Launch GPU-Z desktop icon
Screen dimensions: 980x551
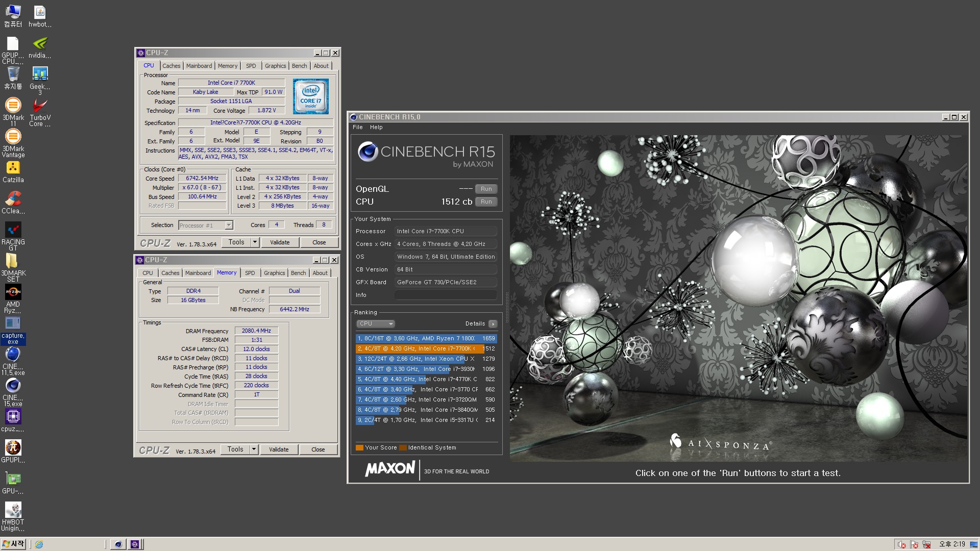pos(13,483)
